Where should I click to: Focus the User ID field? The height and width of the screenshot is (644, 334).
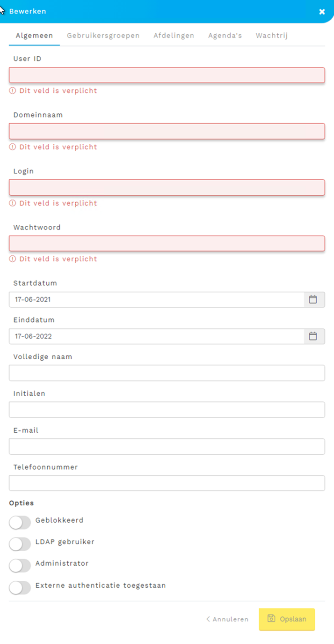(167, 75)
